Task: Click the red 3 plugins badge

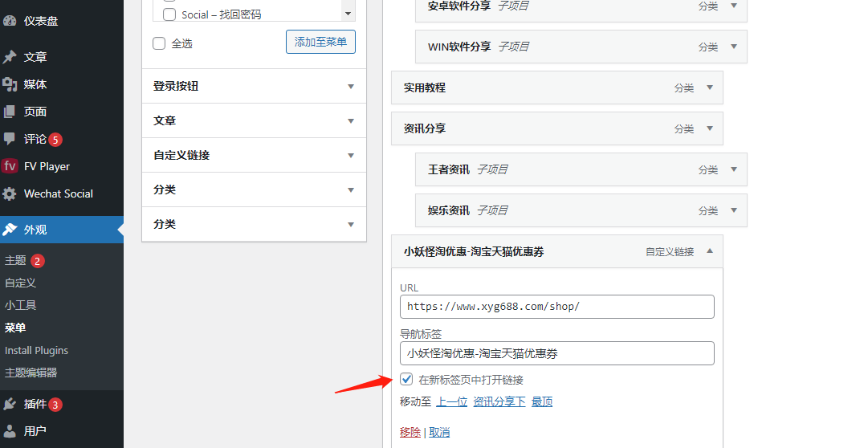Action: click(55, 405)
